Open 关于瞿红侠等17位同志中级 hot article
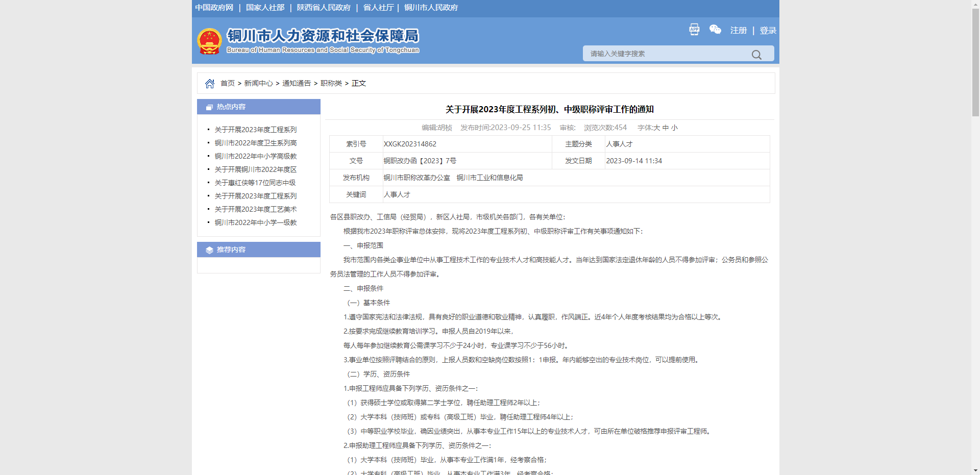 pos(255,183)
